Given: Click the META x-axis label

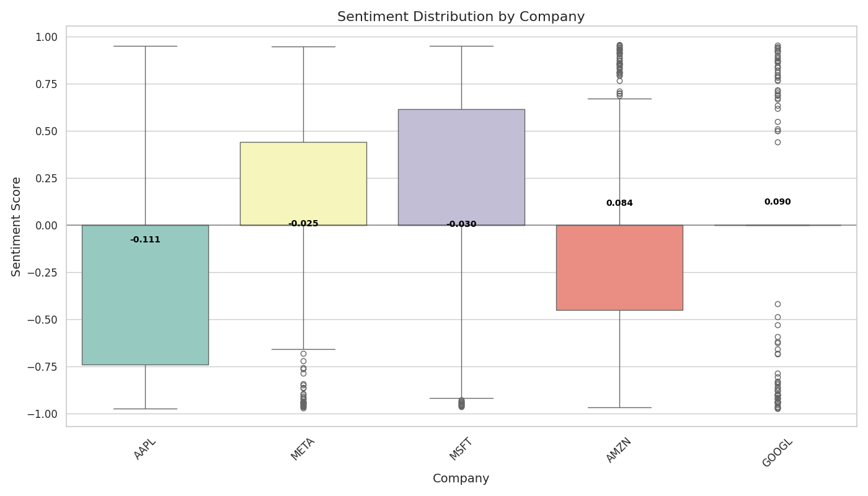Looking at the screenshot, I should click(303, 449).
